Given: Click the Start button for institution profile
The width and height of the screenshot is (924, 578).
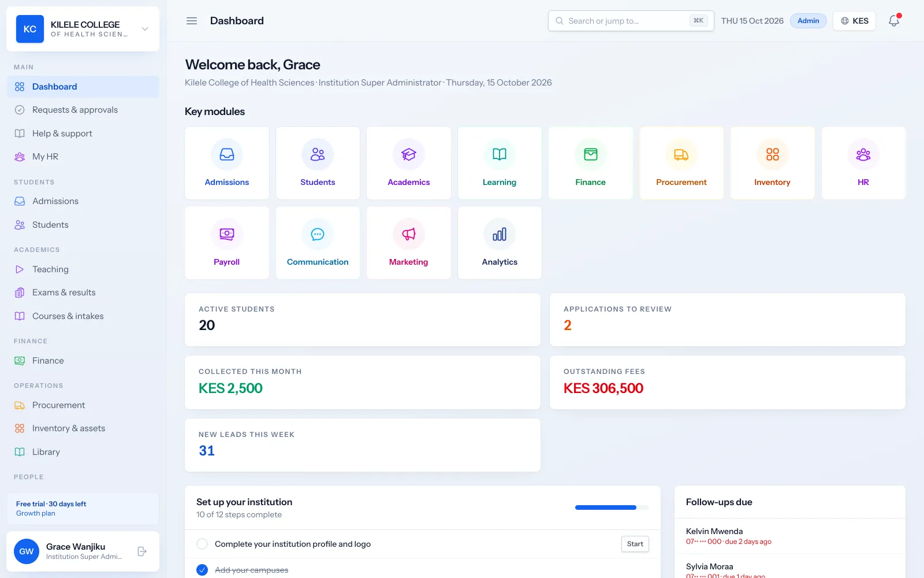Looking at the screenshot, I should tap(635, 544).
